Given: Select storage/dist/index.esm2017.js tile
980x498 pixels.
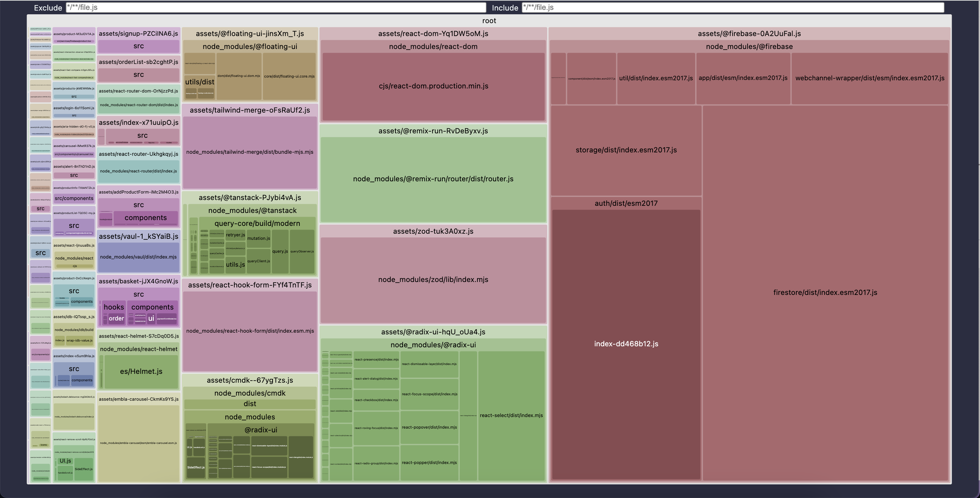Looking at the screenshot, I should click(x=626, y=150).
